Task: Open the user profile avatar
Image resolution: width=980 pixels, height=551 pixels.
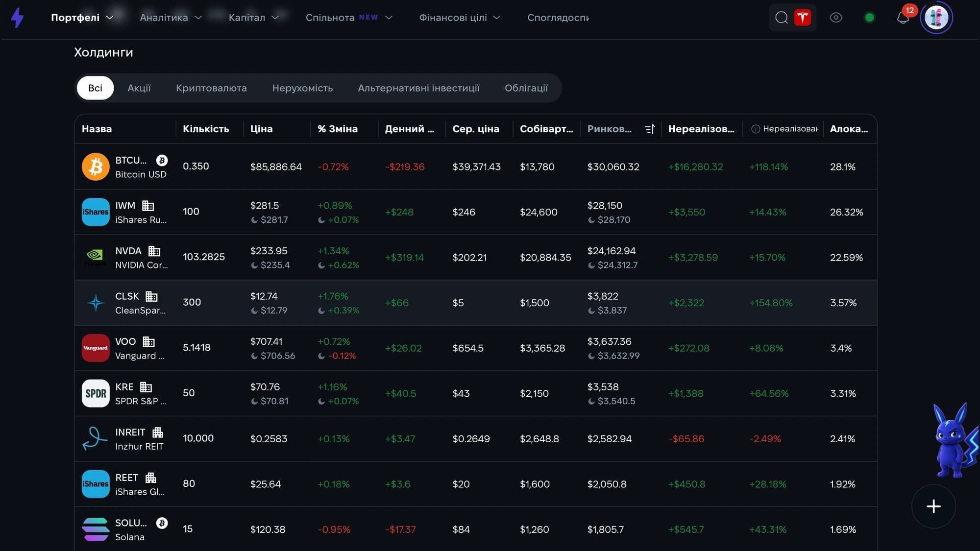Action: [936, 18]
